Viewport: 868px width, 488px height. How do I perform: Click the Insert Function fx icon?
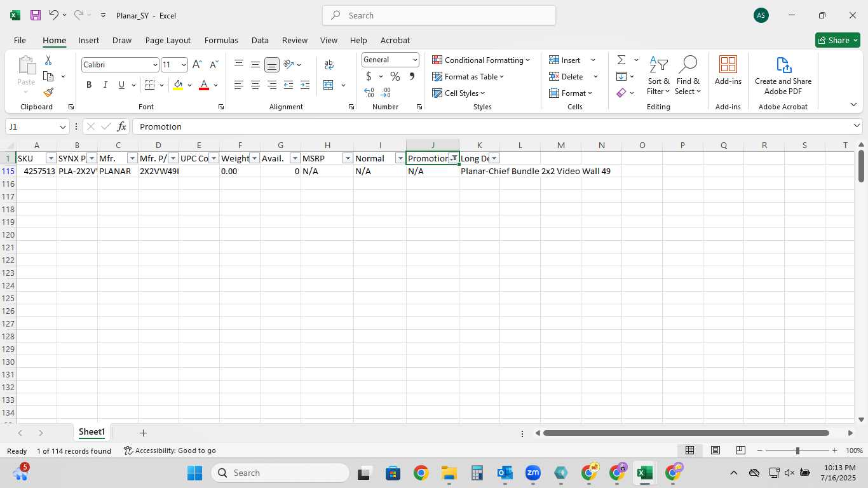click(x=122, y=126)
